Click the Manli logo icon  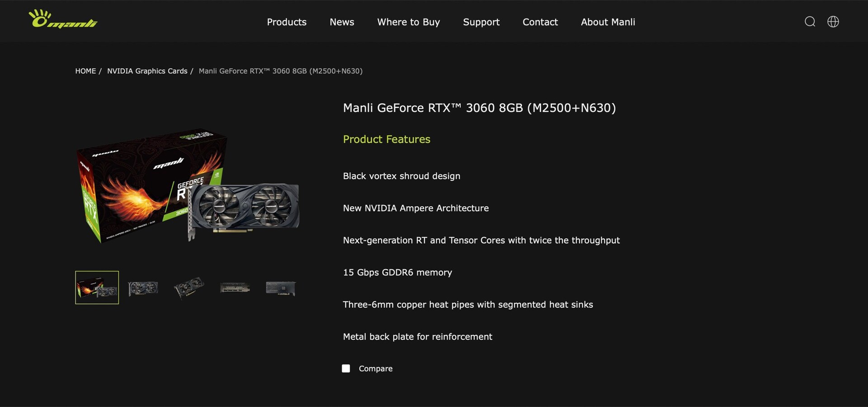63,19
